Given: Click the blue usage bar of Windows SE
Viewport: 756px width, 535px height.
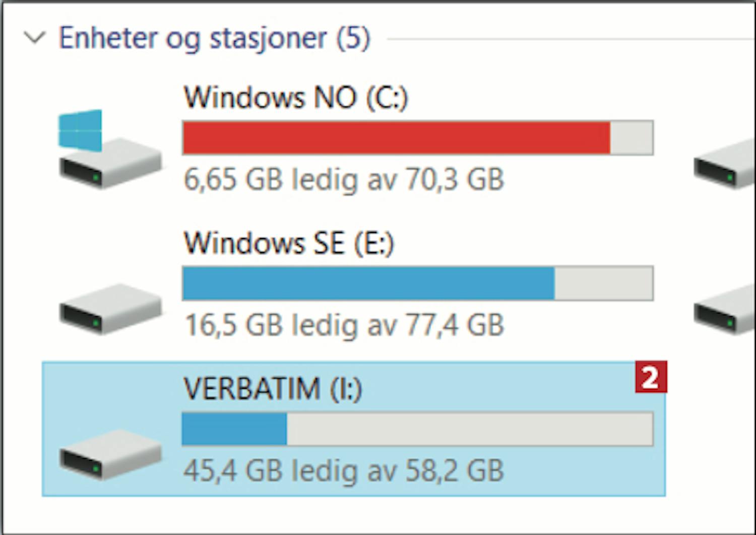Looking at the screenshot, I should [368, 283].
